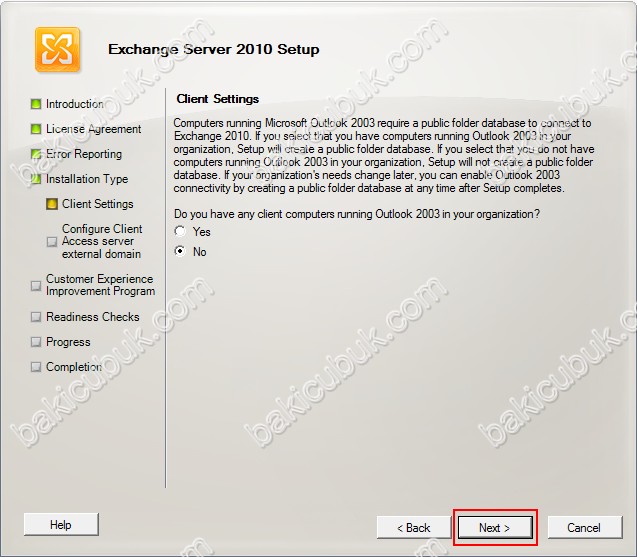Click the Introduction step label

click(75, 104)
